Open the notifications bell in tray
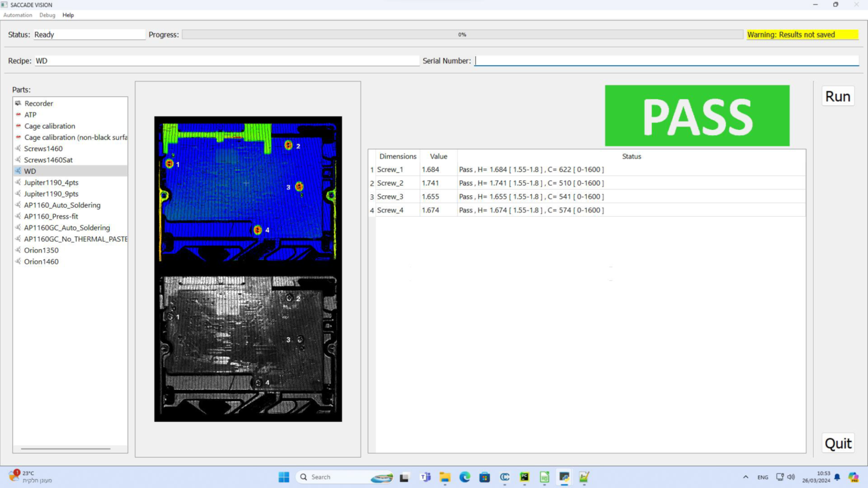This screenshot has width=868, height=488. 837,477
